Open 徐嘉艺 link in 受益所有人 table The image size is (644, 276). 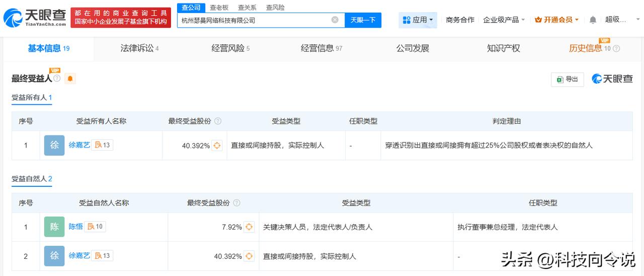(79, 145)
